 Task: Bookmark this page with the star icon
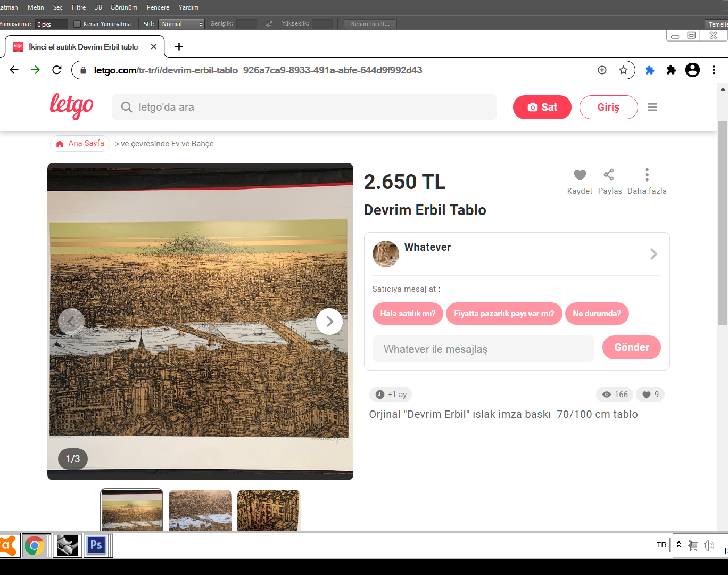pos(623,70)
